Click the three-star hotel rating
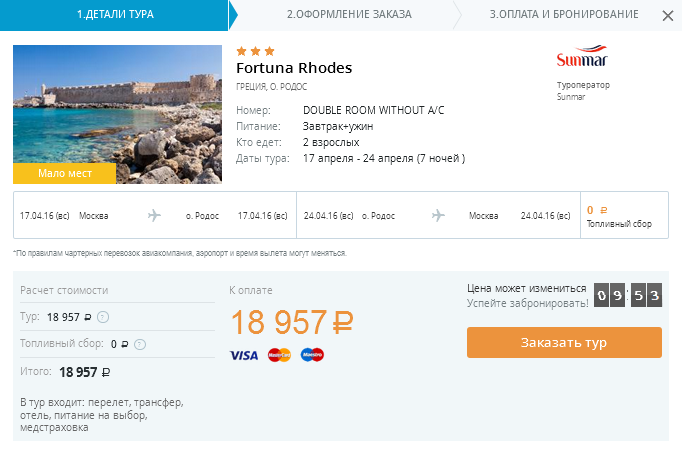 tap(255, 50)
